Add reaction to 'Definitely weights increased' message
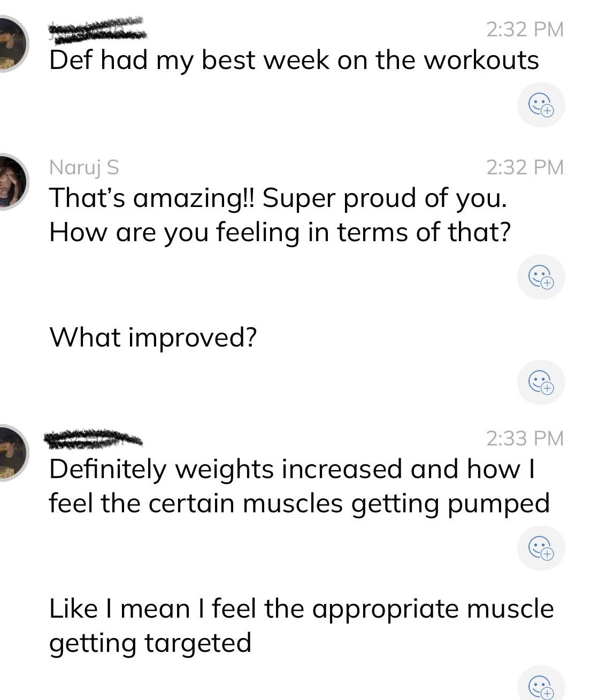The width and height of the screenshot is (591, 700). [541, 548]
